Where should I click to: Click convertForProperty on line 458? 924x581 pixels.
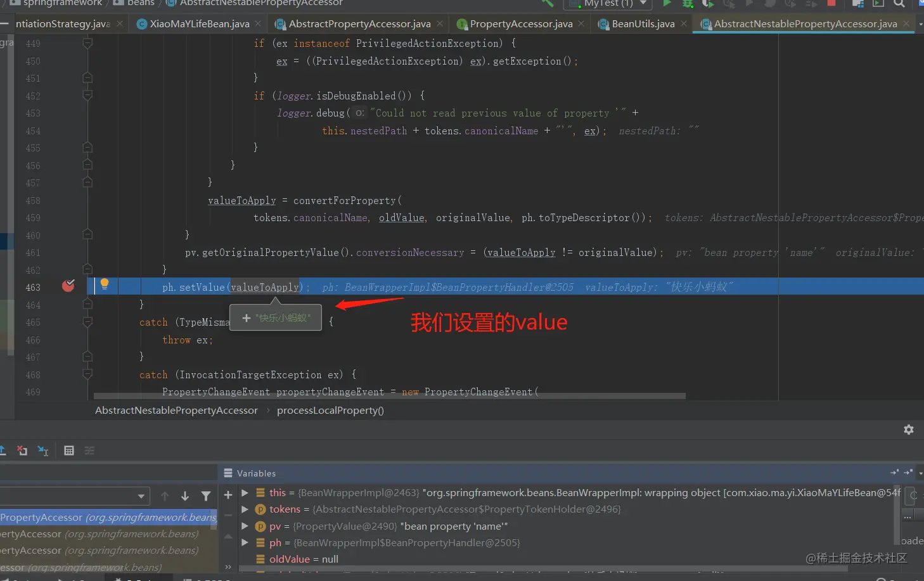pos(344,201)
